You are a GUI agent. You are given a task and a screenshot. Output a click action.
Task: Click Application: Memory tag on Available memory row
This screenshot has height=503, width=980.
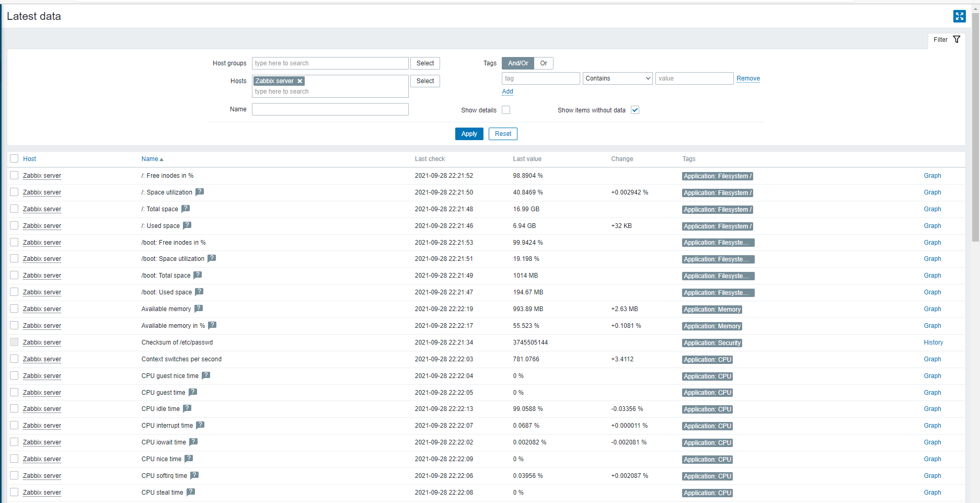pyautogui.click(x=712, y=310)
